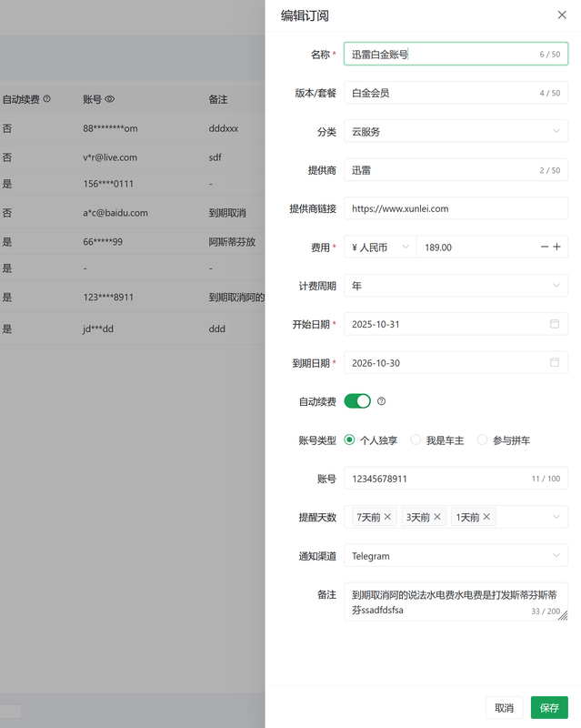Viewport: 581px width, 728px height.
Task: Open the 分类 dropdown showing 云服务
Action: point(456,131)
